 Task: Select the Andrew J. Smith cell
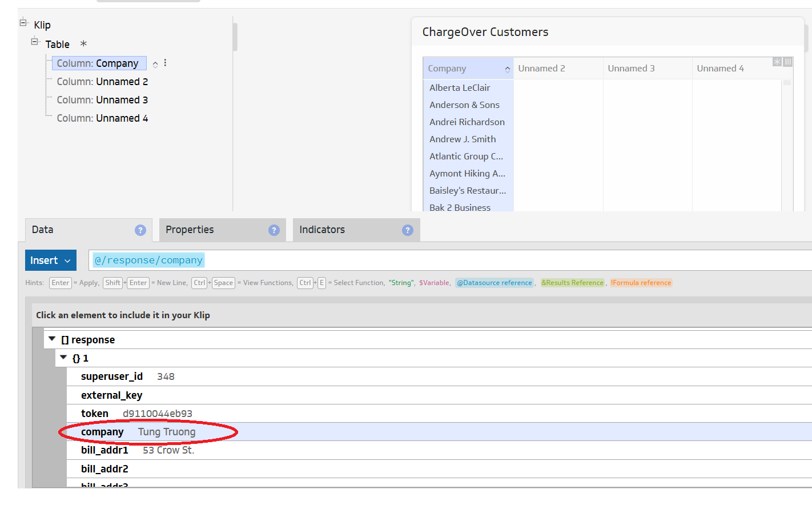coord(468,139)
